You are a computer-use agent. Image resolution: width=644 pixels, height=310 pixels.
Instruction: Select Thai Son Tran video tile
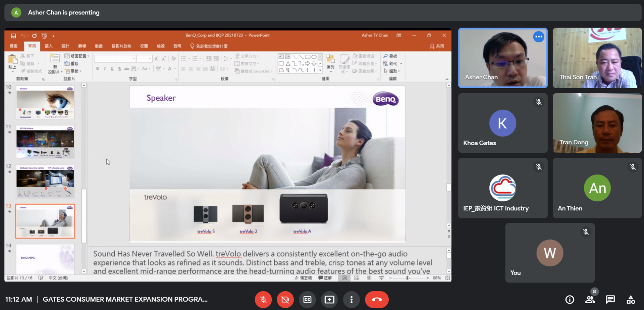[597, 58]
